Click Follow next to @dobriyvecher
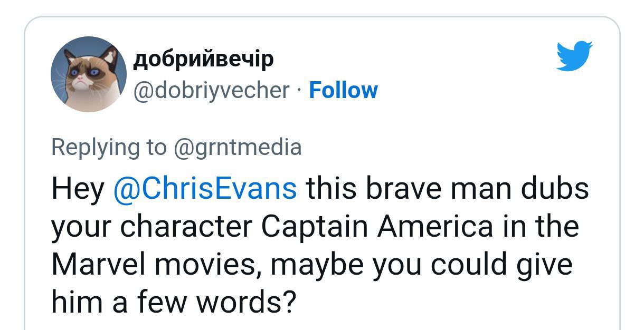Viewport: 644px width, 330px height. click(x=343, y=90)
